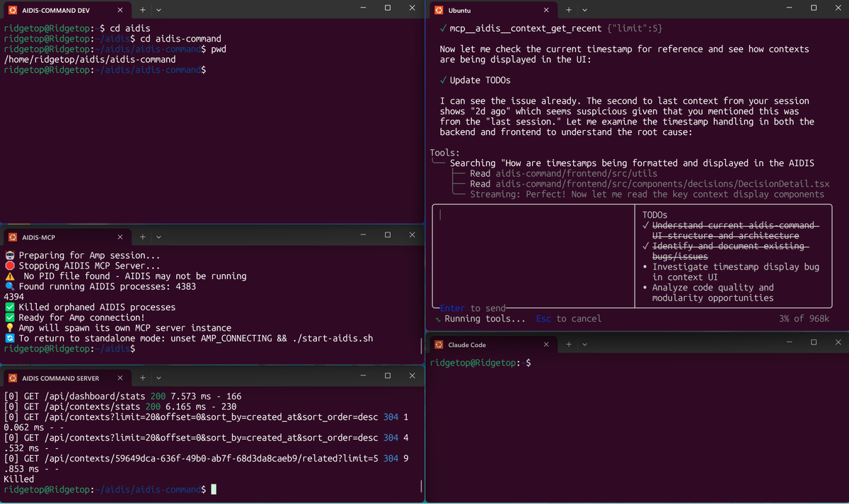Viewport: 849px width, 504px height.
Task: Close the AIDIS COMMAND SERVER tab
Action: (120, 378)
